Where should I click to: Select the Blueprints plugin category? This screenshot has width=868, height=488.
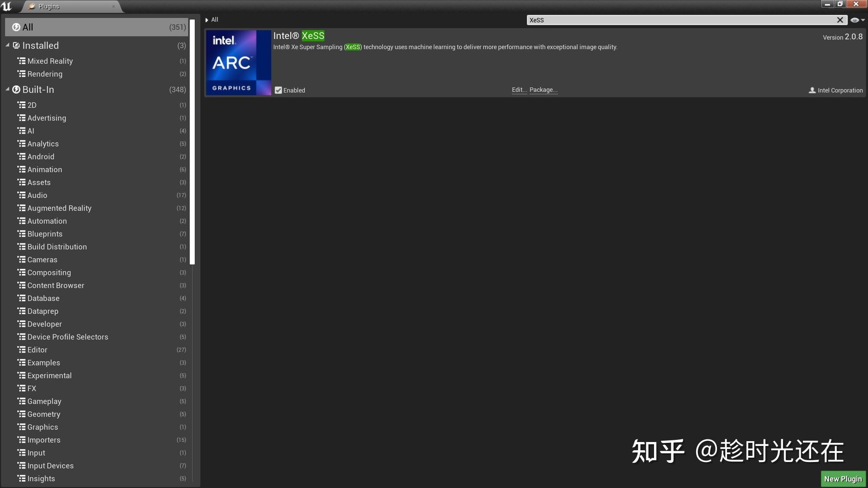(x=45, y=234)
